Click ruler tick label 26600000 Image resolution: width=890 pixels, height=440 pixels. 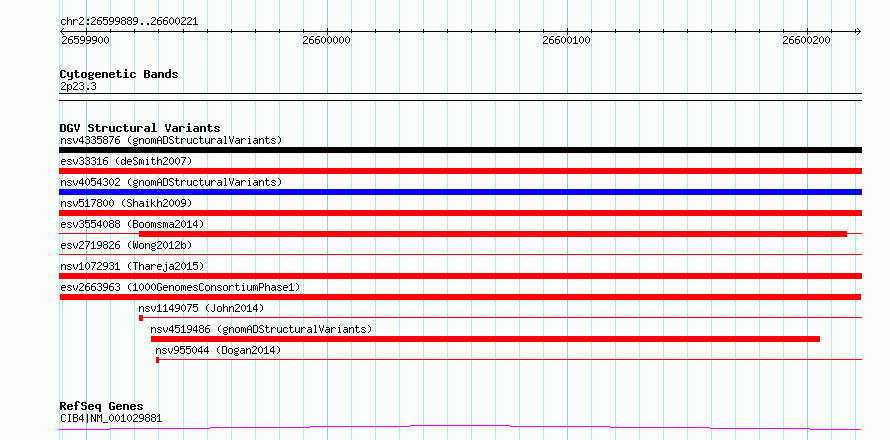click(x=326, y=40)
